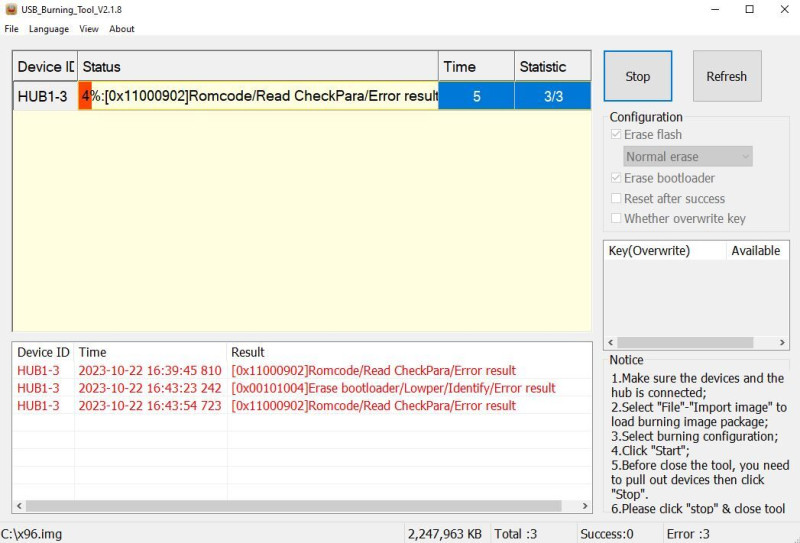
Task: Open the Normal erase dropdown
Action: tap(688, 157)
